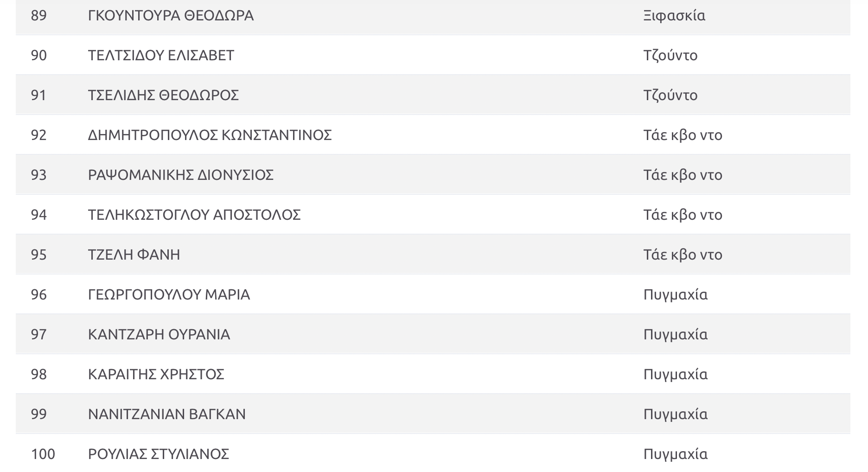Viewport: 868px width, 472px height.
Task: Select the name ΚΑΝΤΖΑΡΗ ΟΥΡΑΝΙΑ
Action: 159,334
